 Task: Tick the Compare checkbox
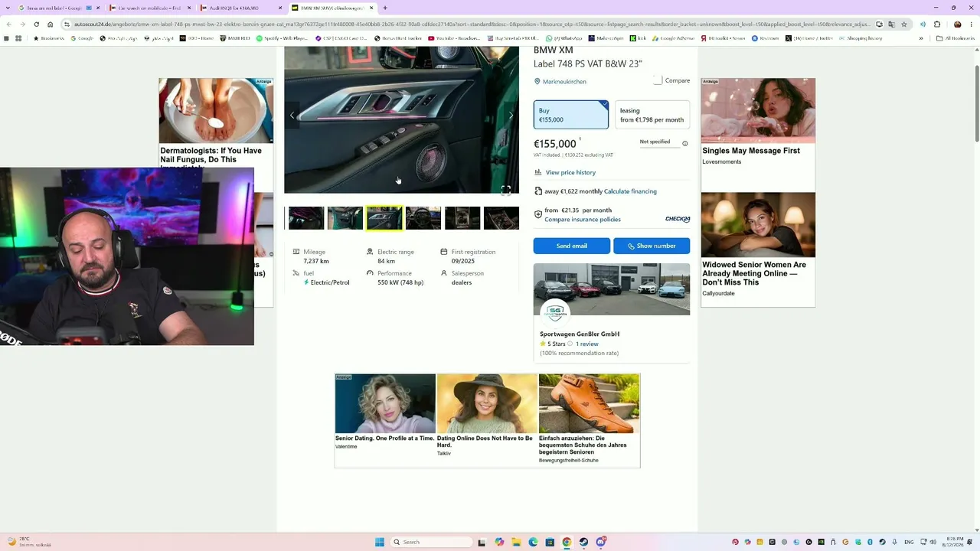658,80
